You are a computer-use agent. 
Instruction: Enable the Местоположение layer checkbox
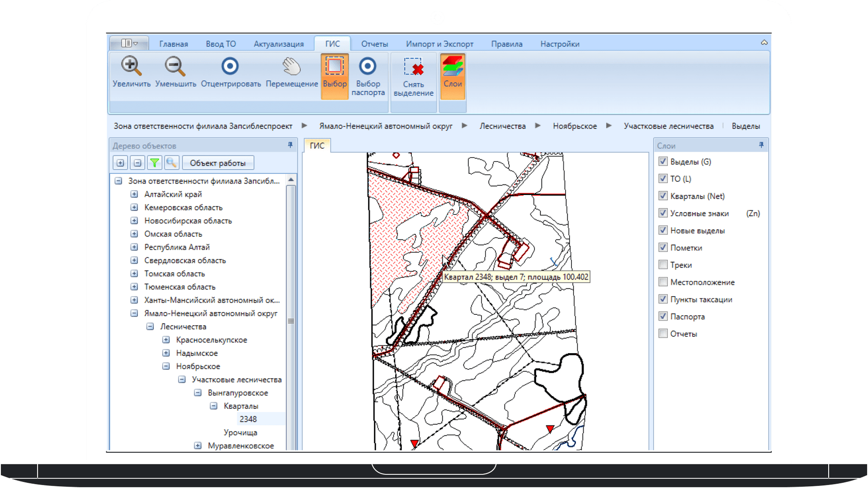pos(663,282)
